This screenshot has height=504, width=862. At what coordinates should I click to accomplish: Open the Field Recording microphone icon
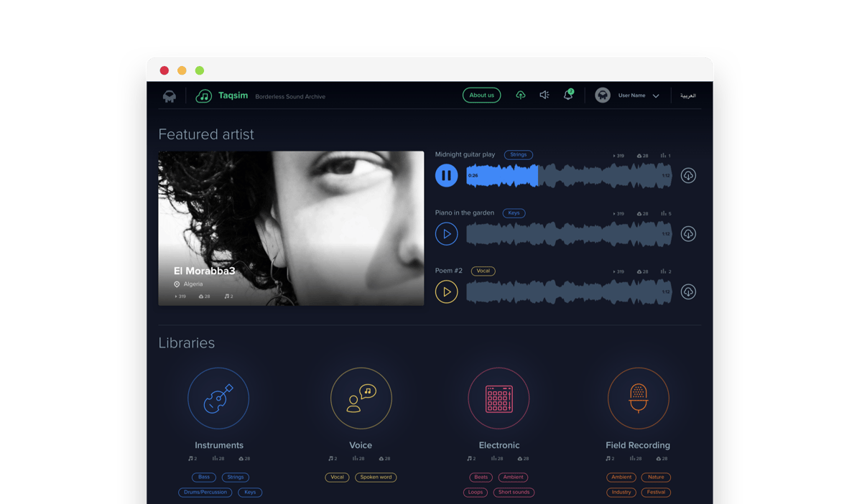(638, 398)
